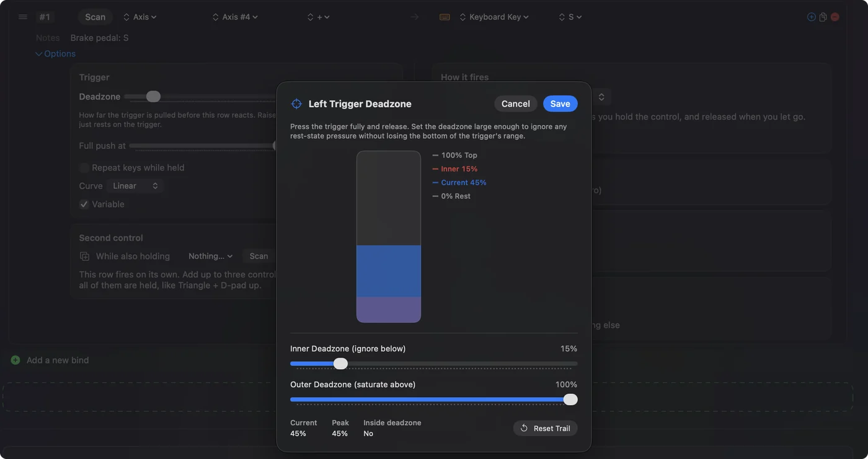The height and width of the screenshot is (459, 868).
Task: Click the crosshair icon beside Left Trigger Deadzone
Action: click(x=296, y=104)
